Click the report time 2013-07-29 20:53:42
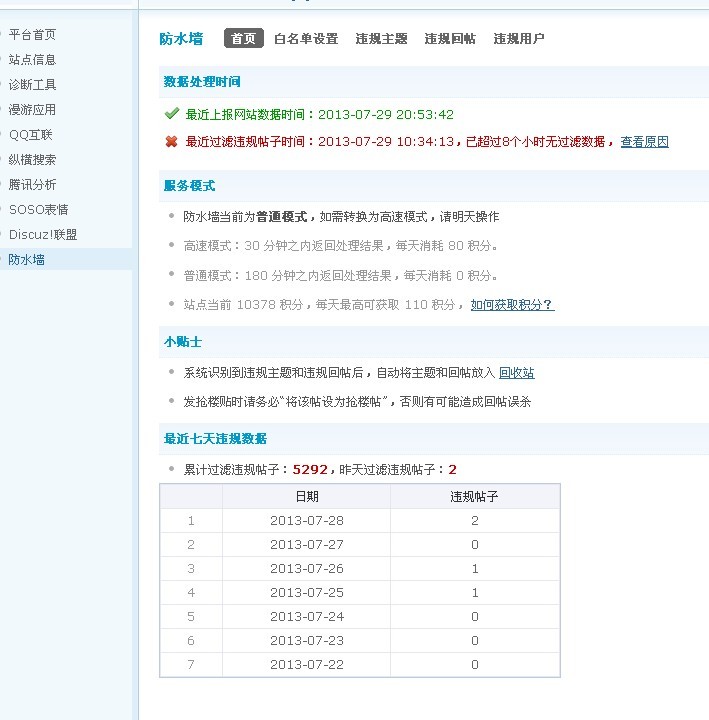Viewport: 709px width, 720px height. click(386, 114)
